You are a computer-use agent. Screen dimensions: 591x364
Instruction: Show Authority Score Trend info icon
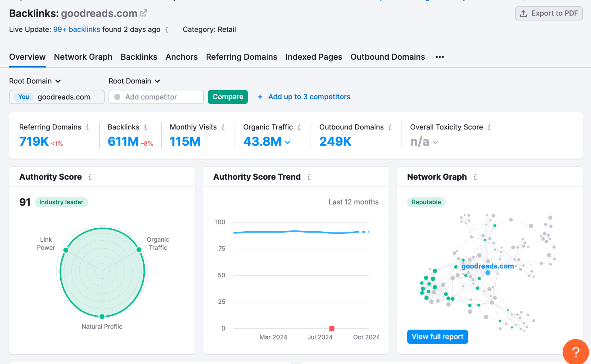click(x=309, y=177)
